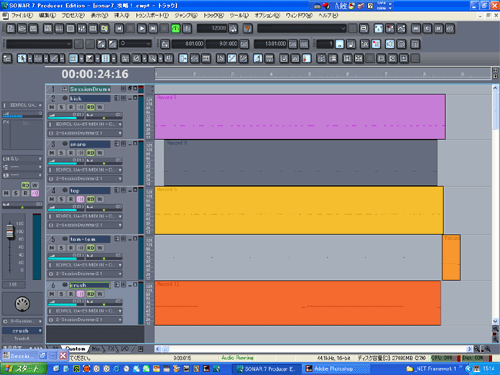Expand the SessionDrums folder track
The width and height of the screenshot is (500, 375).
pyautogui.click(x=65, y=89)
